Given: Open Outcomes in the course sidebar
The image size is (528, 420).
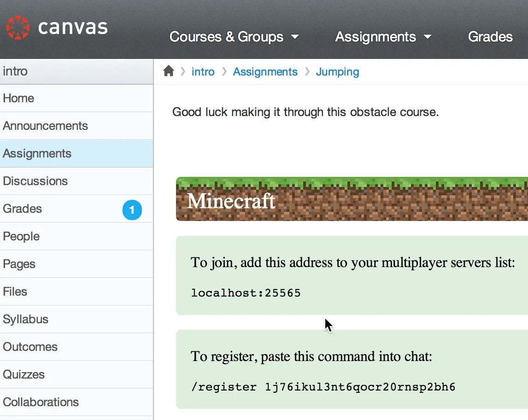Looking at the screenshot, I should 76,347.
